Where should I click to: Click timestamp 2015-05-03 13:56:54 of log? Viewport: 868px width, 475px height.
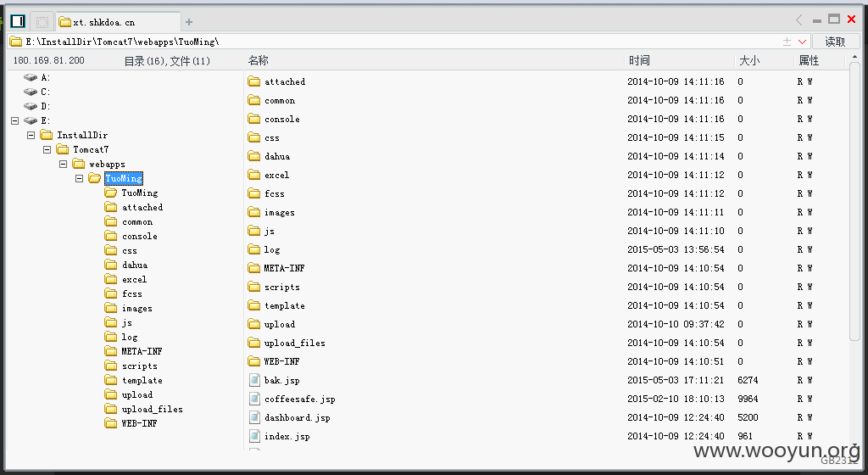pos(676,249)
